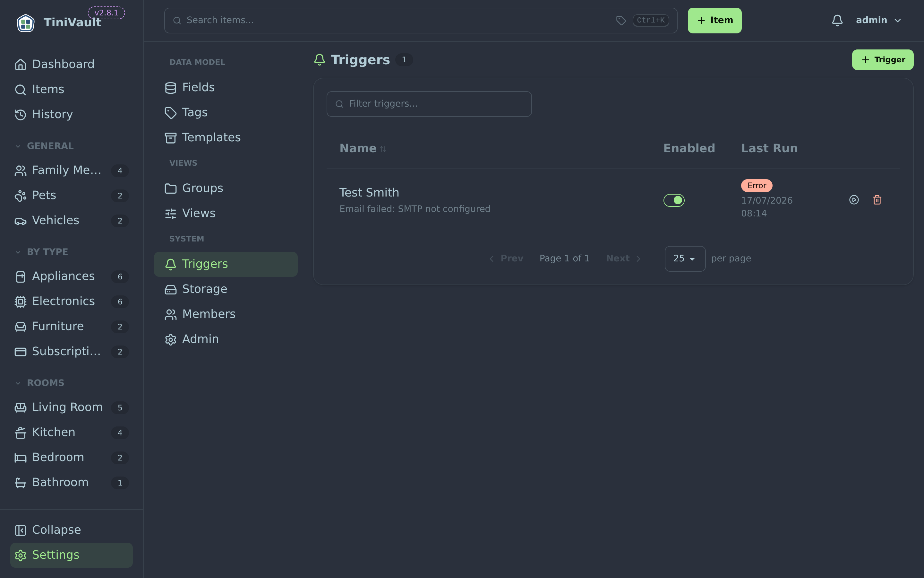Click the Triggers count badge showing 1
Screen dimensions: 924x578
click(x=404, y=60)
